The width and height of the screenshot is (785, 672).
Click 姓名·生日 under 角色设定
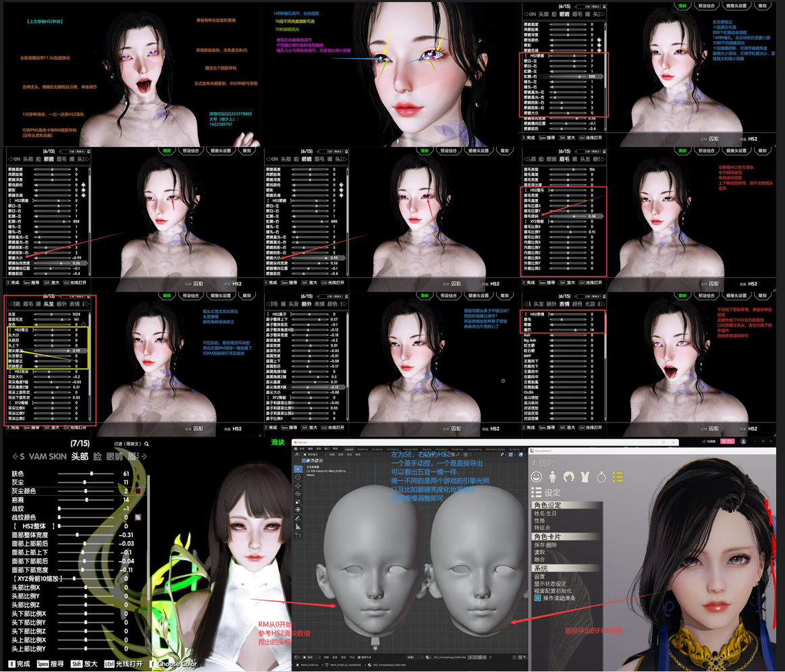[547, 513]
